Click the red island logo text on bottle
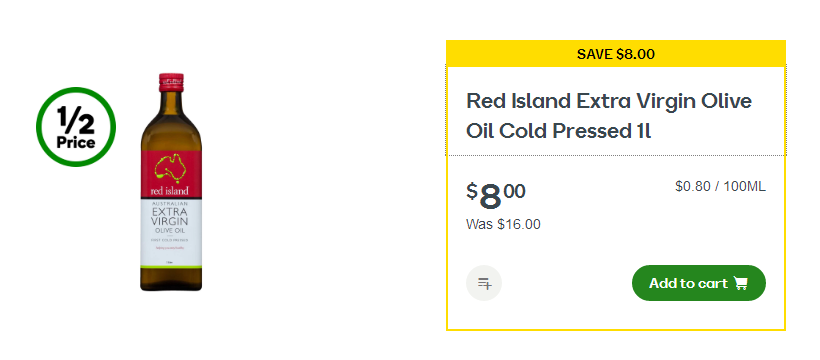Screen dimensions: 820x360 tap(169, 190)
